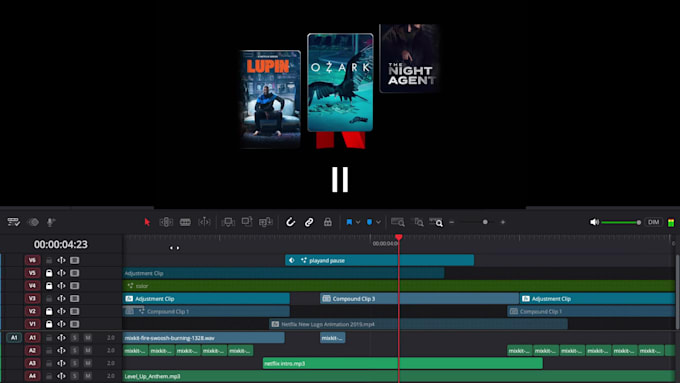This screenshot has width=680, height=383.
Task: Open the flag color dropdown arrow
Action: [x=358, y=222]
